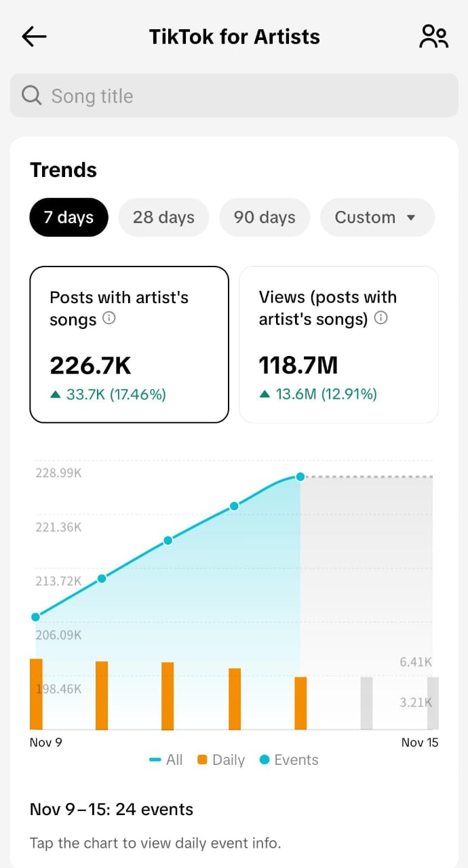Tap the green increase arrow under 226.7K
The height and width of the screenshot is (868, 468).
coord(56,395)
